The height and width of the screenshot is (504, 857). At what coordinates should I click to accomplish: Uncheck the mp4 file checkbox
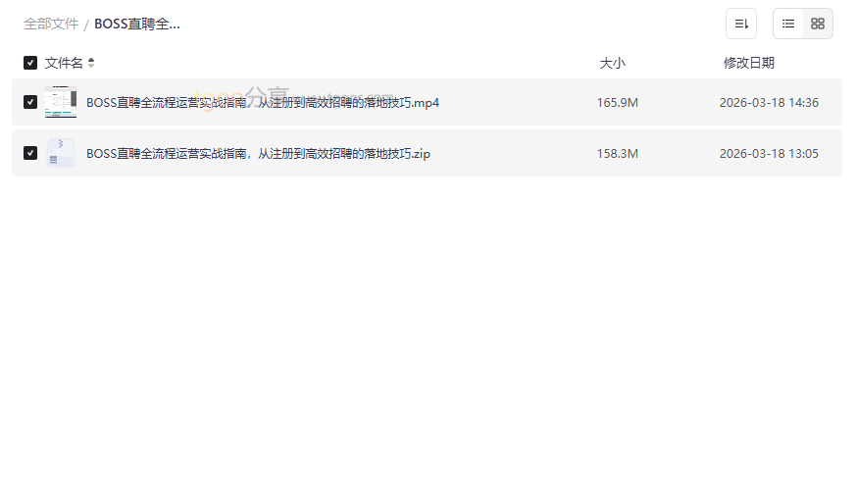click(30, 102)
